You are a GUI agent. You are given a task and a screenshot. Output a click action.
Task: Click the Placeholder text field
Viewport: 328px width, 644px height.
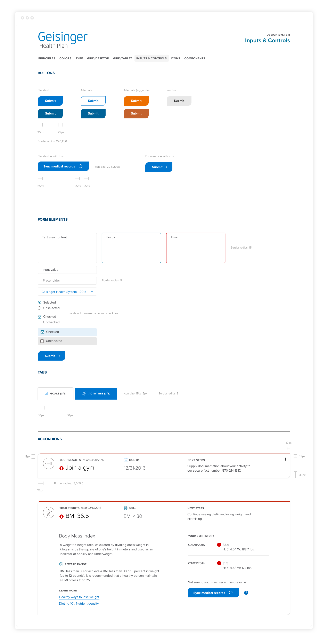67,281
